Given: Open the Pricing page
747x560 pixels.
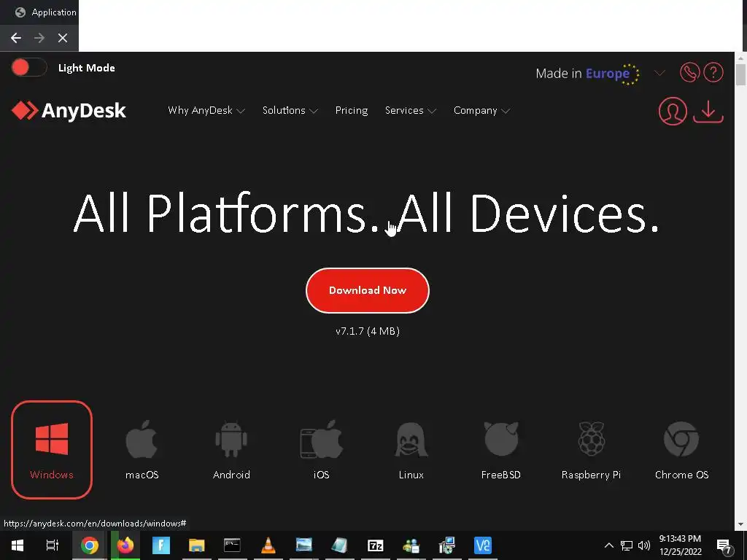Looking at the screenshot, I should pos(352,111).
